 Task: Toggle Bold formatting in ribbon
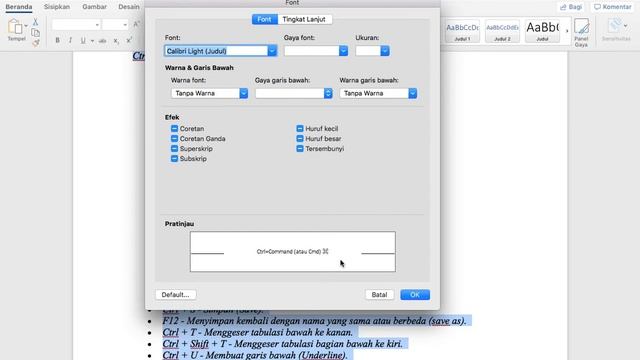[58, 40]
